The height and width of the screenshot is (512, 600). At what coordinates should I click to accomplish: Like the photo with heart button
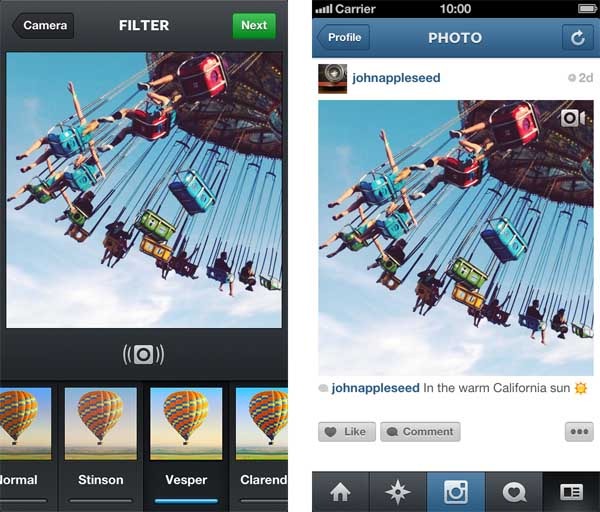347,432
